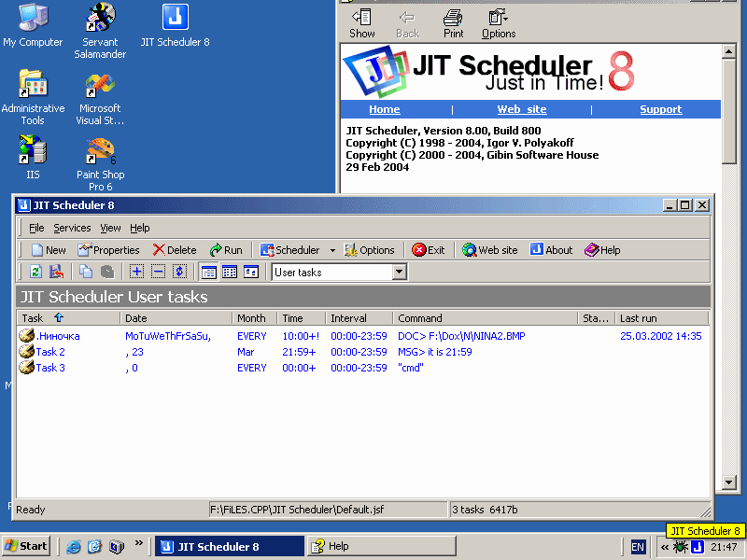
Task: Click the Task 2 row icon
Action: (26, 352)
